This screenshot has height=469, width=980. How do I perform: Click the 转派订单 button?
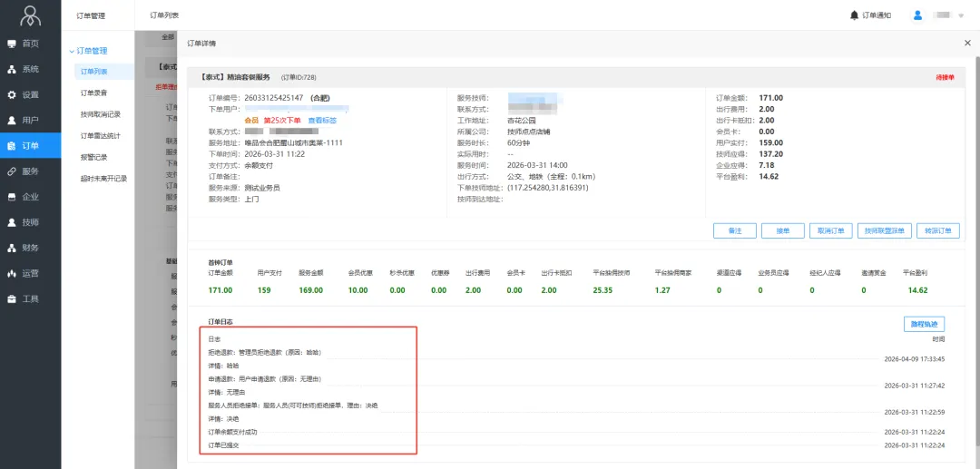point(938,230)
